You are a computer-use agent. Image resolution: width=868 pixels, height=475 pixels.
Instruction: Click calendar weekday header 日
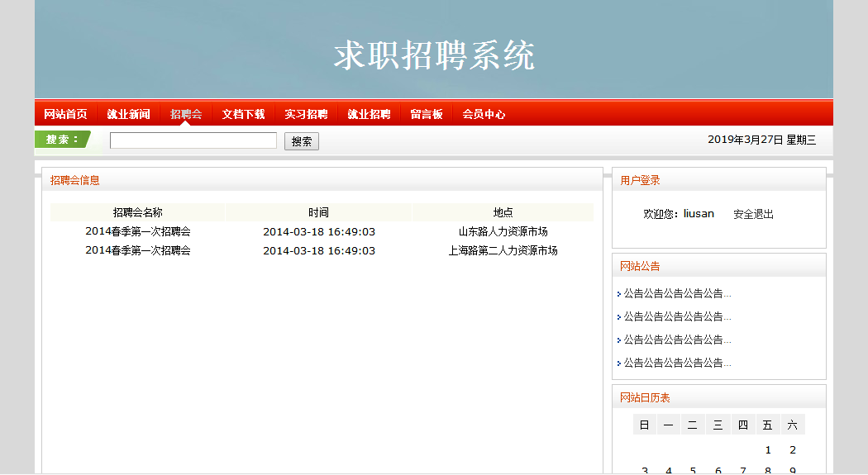(644, 425)
